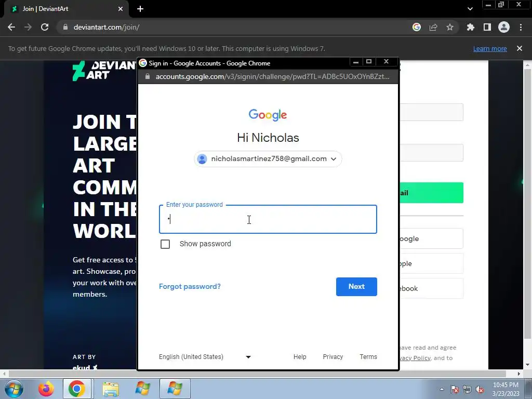Click the second input field on DeviantArt form
532x399 pixels.
(431, 153)
